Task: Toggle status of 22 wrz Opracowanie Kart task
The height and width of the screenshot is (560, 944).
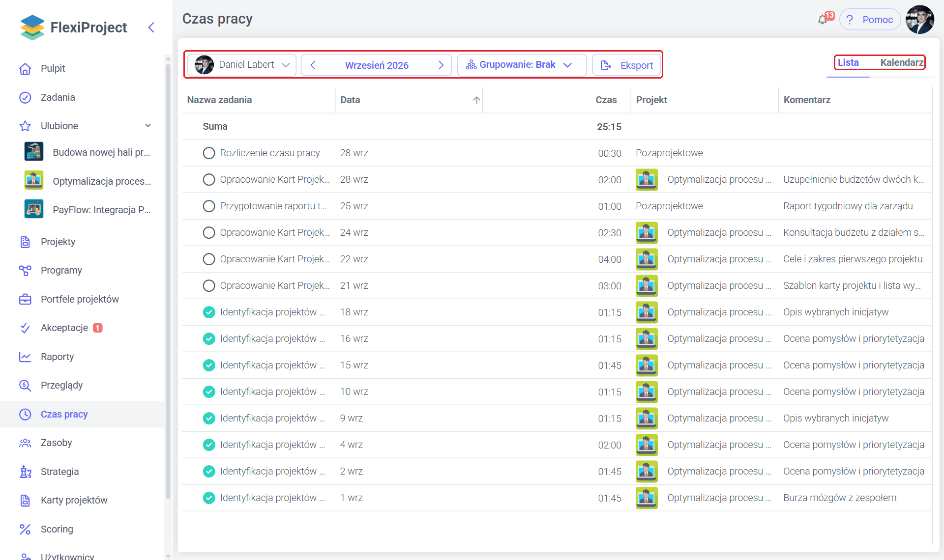Action: pos(209,259)
